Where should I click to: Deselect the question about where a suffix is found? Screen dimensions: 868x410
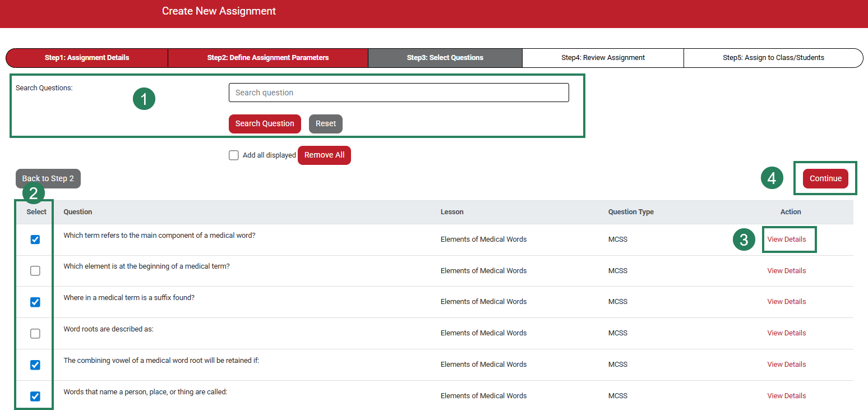pos(35,302)
